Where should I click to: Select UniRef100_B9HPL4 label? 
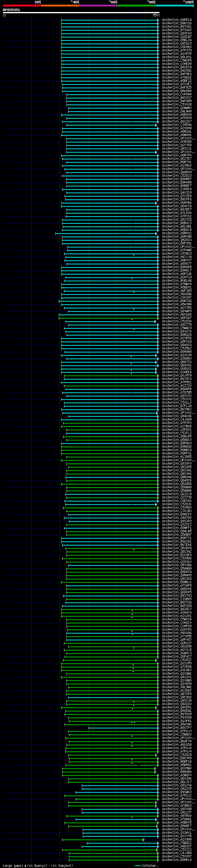click(x=176, y=860)
